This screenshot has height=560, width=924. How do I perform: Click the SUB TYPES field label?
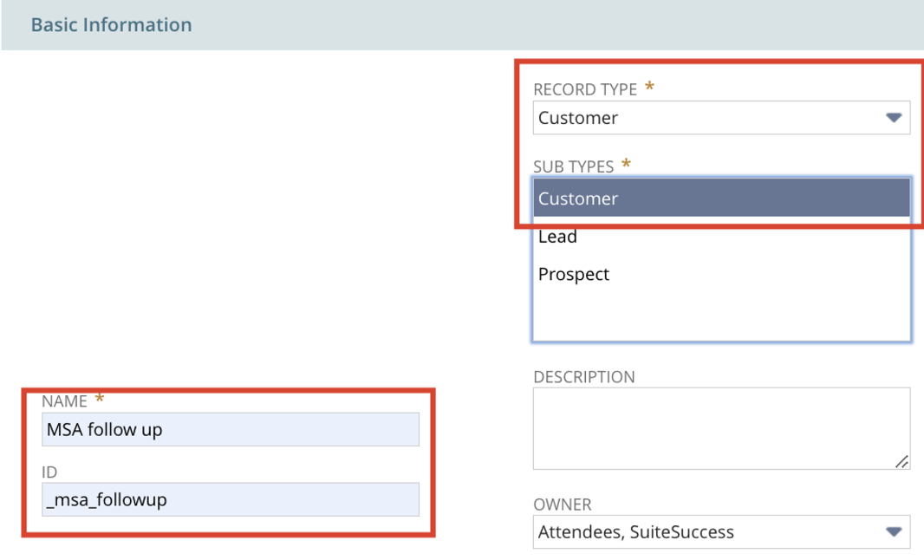click(x=573, y=166)
